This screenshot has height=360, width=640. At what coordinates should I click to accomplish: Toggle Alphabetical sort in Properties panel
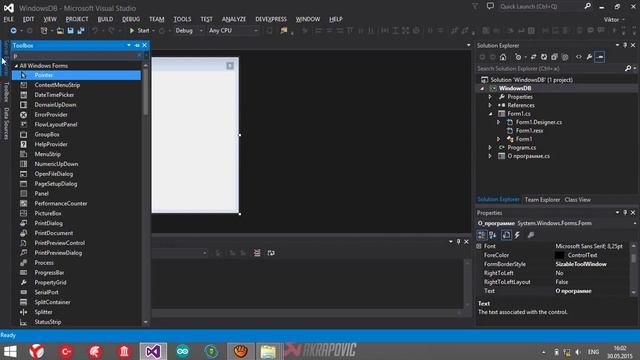[493, 235]
